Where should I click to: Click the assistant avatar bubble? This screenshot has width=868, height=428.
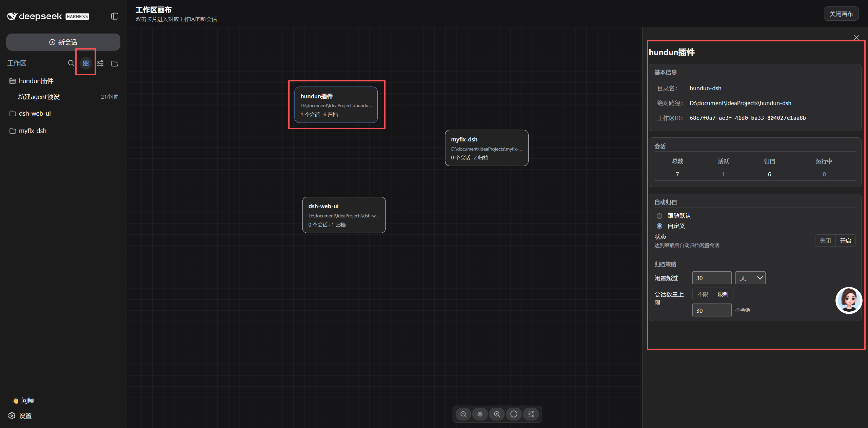point(849,300)
